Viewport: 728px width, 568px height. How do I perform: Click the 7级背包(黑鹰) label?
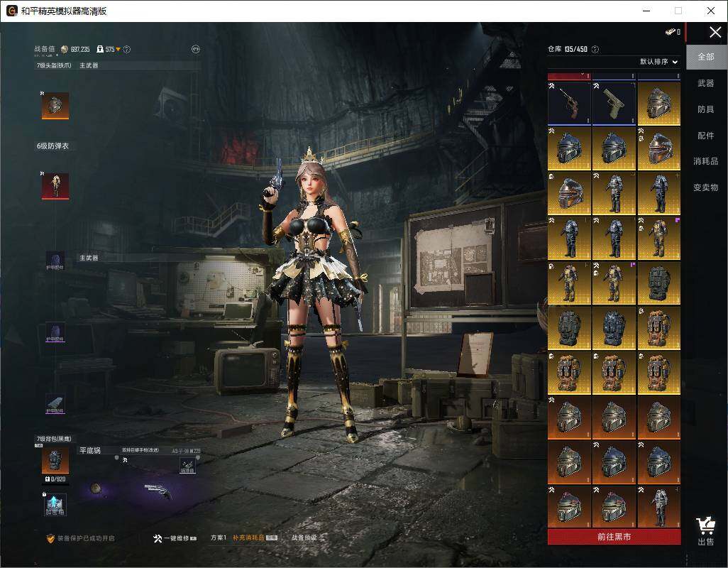pos(54,439)
